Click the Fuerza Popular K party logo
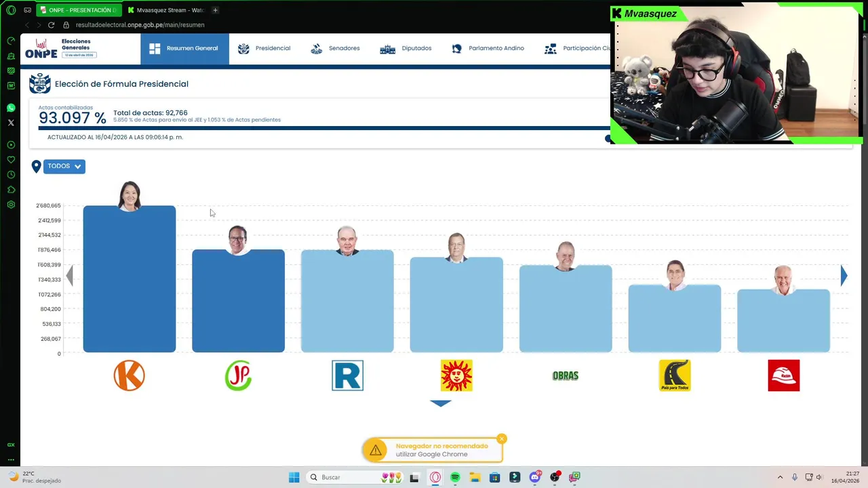Viewport: 868px width, 488px height. click(130, 375)
